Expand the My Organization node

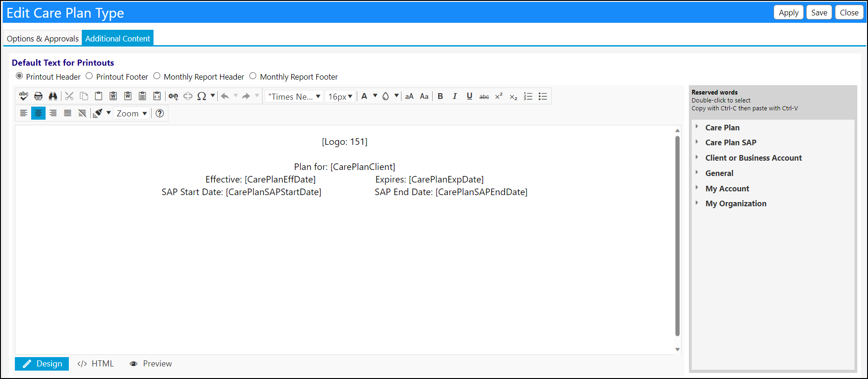click(697, 203)
